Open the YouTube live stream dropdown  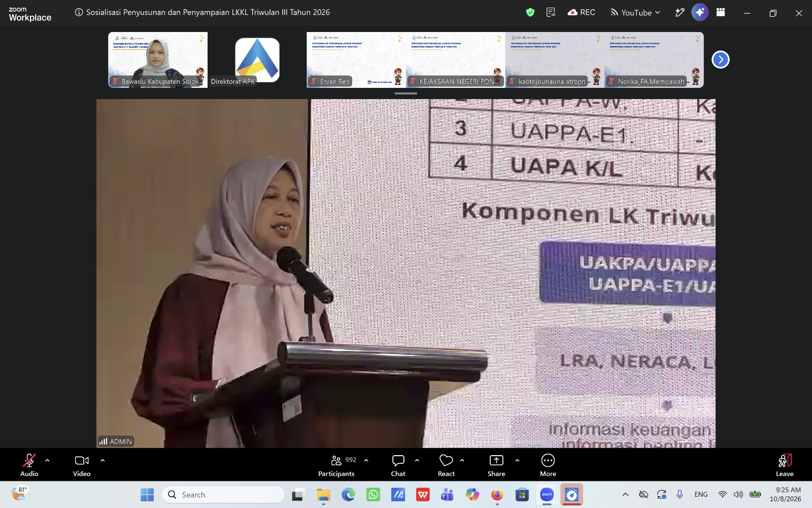[x=635, y=12]
